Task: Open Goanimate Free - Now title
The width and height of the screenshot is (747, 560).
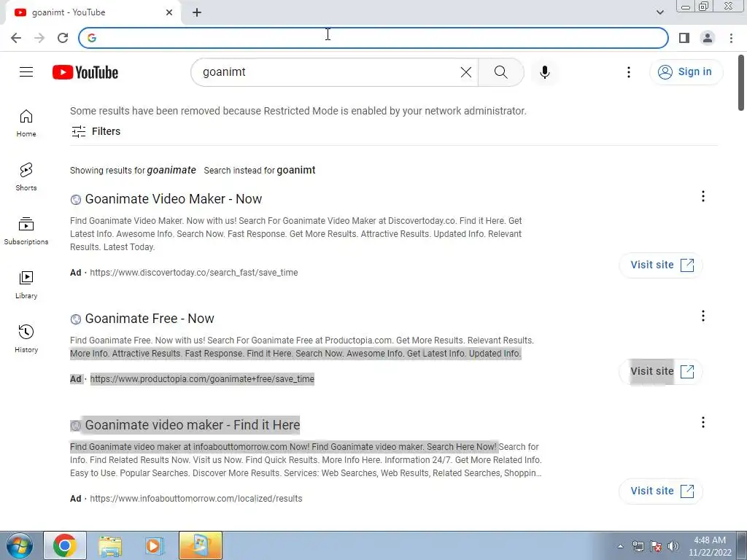Action: tap(150, 318)
